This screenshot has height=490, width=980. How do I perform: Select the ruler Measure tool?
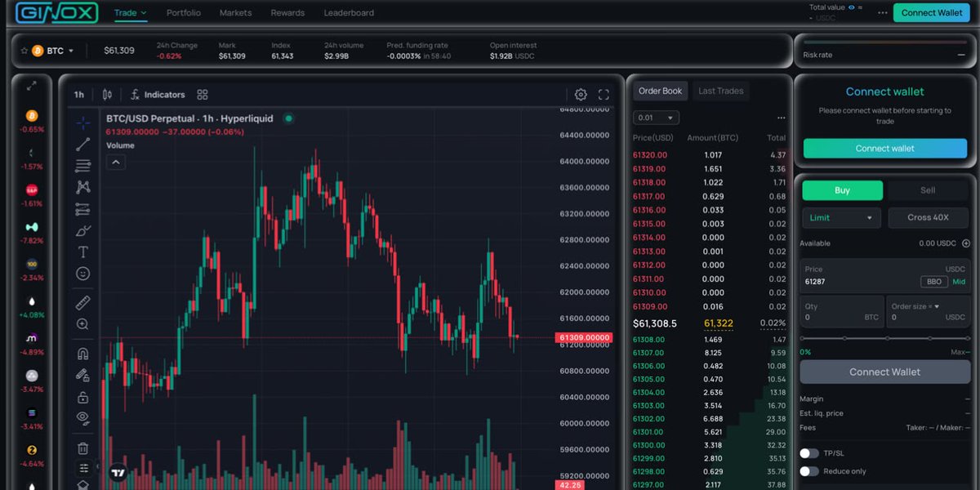[x=83, y=303]
